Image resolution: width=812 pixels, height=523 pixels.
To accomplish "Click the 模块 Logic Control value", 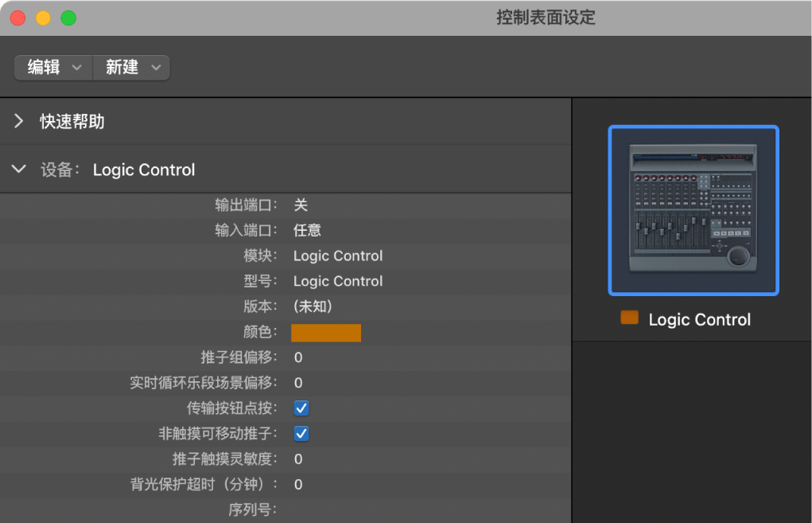I will 337,256.
